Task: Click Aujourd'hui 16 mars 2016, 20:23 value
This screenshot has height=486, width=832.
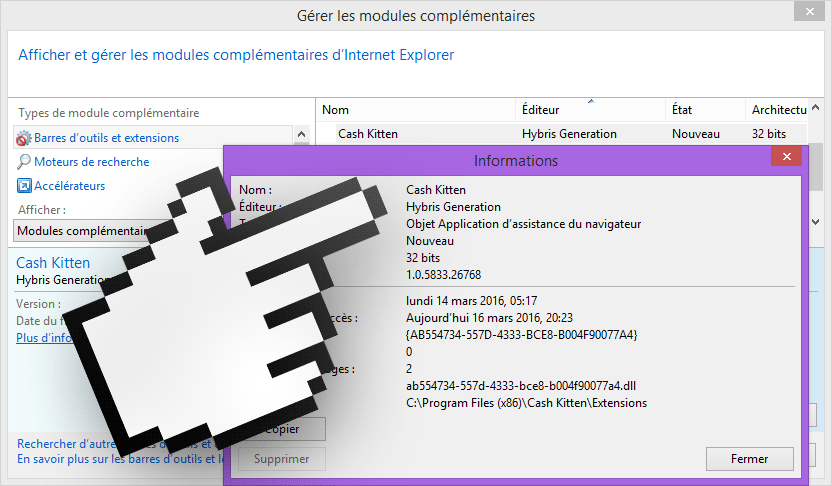Action: coord(489,318)
